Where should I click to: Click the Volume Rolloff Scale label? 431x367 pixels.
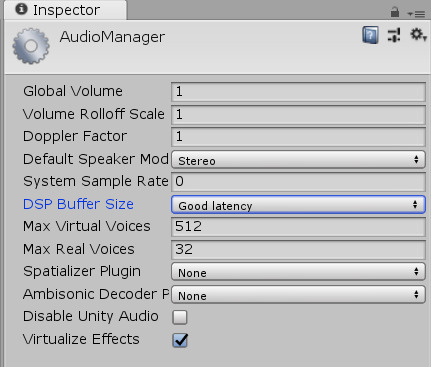coord(94,114)
